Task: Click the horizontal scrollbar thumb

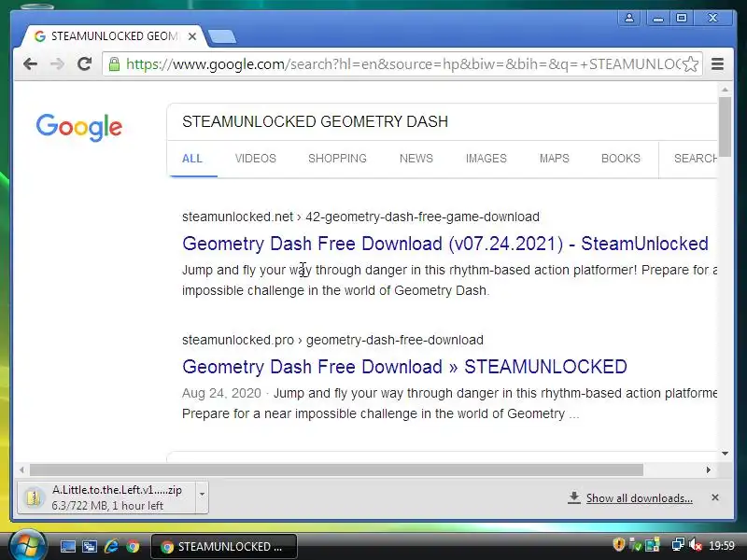Action: (336, 470)
